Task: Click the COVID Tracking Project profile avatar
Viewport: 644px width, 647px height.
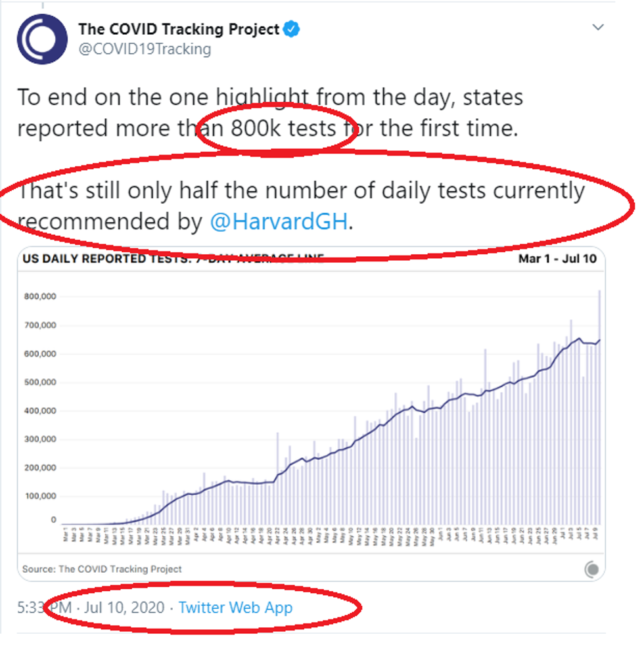Action: pyautogui.click(x=42, y=39)
